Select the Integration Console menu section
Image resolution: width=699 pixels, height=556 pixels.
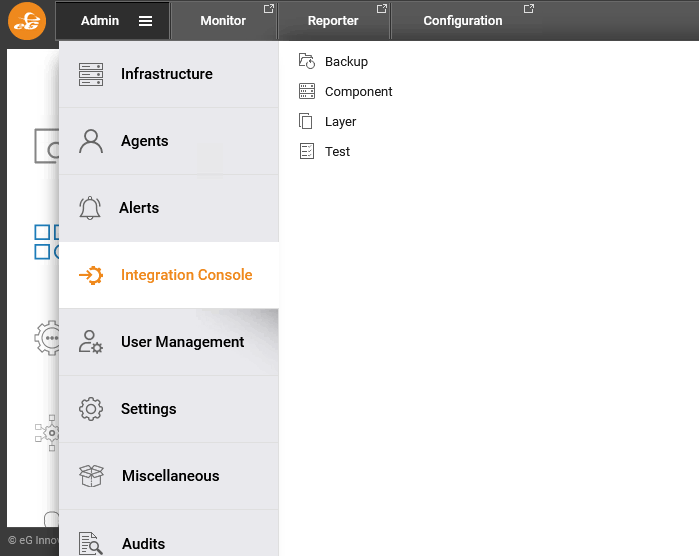[169, 275]
